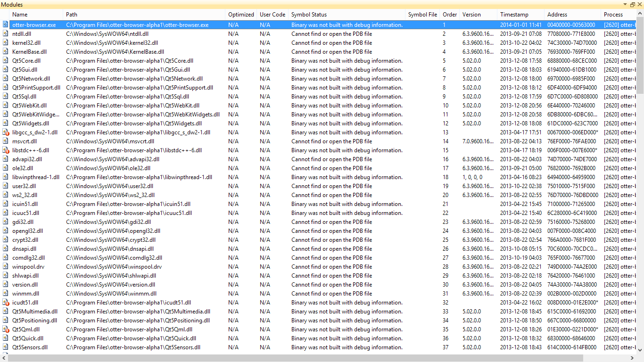Viewport: 644px width, 362px height.
Task: Select the shlwapi.dll module name
Action: click(25, 276)
